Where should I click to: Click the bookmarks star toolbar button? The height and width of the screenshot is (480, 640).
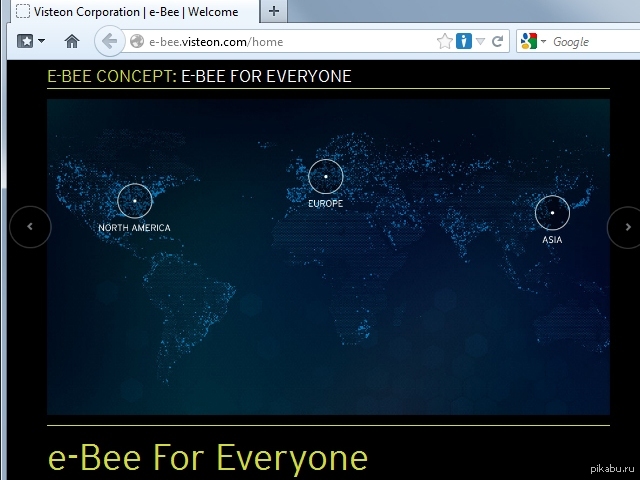tap(25, 41)
